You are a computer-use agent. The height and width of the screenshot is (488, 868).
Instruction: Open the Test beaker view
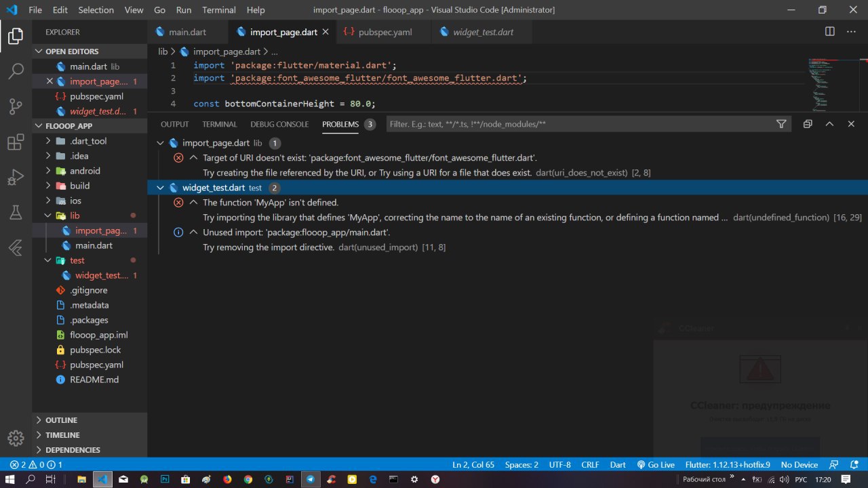[x=16, y=212]
